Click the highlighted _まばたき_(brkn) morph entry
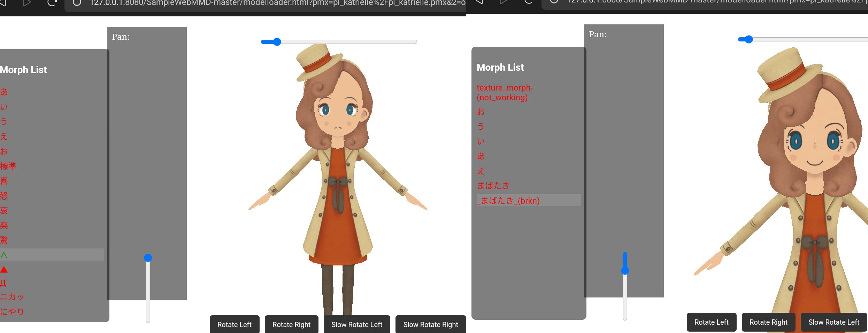This screenshot has height=333, width=868. 529,200
